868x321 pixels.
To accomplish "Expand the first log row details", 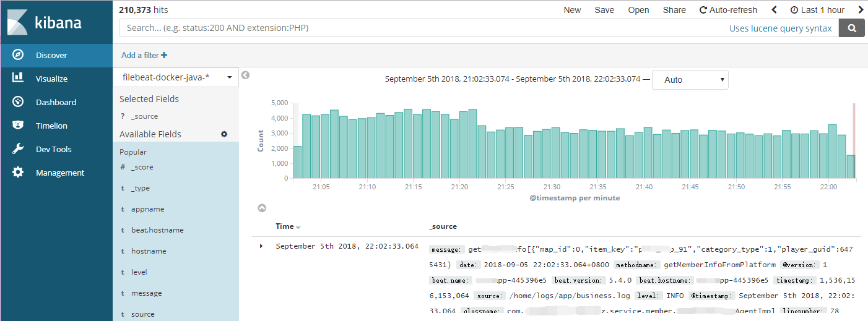I will [261, 246].
